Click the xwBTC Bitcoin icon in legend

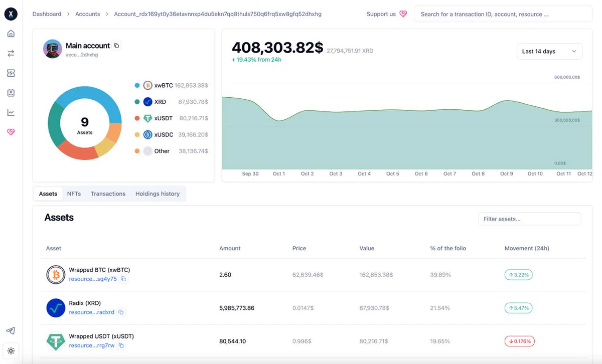click(147, 86)
